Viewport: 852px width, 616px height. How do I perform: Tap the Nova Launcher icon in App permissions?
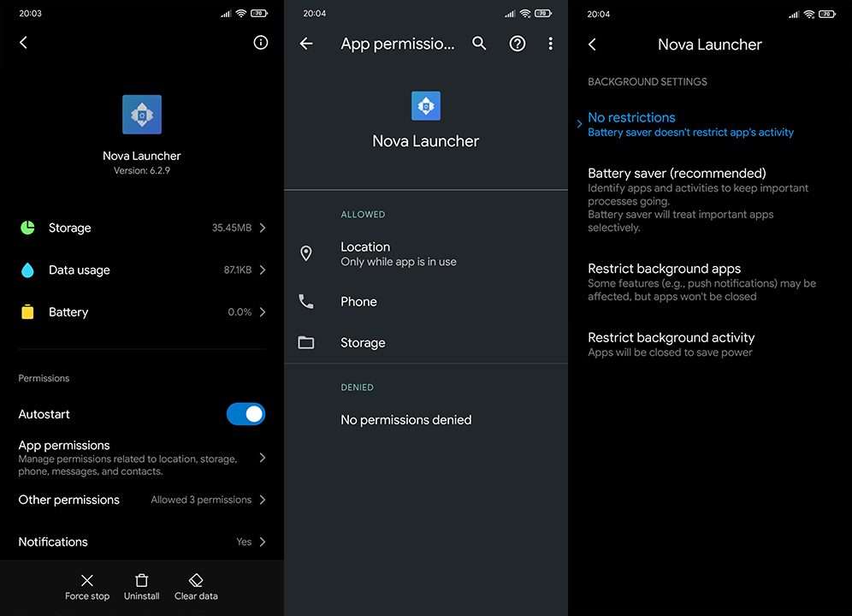(x=426, y=105)
